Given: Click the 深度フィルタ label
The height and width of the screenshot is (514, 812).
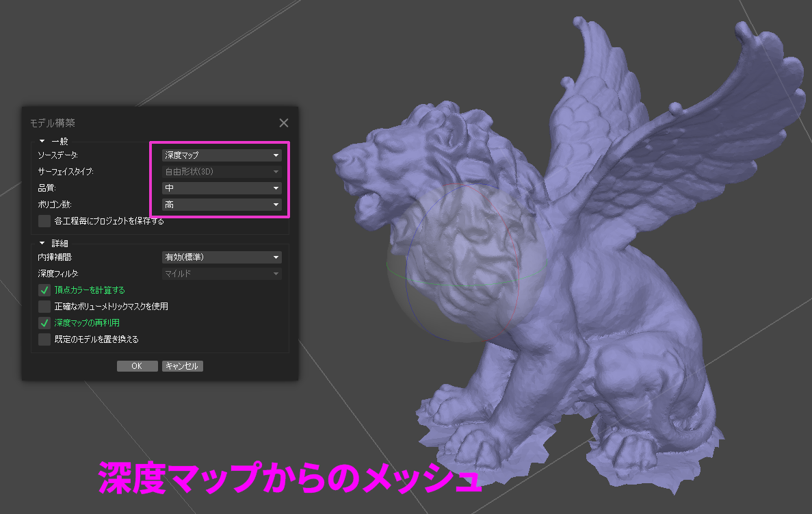Looking at the screenshot, I should 58,274.
